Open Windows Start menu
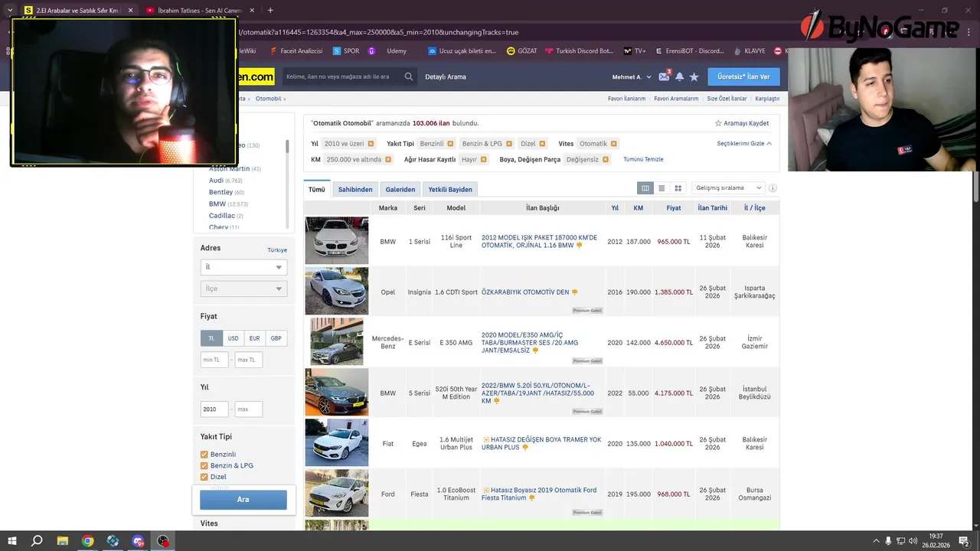Screen dimensions: 980x551 11,541
